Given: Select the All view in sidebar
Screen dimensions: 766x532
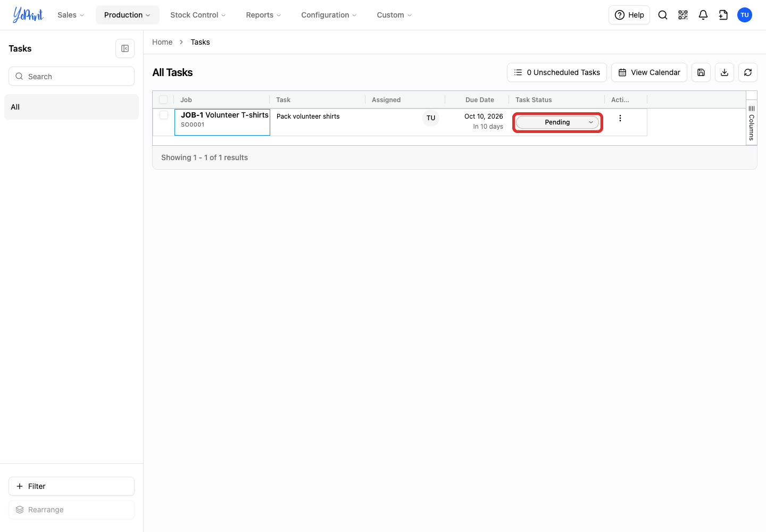Looking at the screenshot, I should point(71,107).
